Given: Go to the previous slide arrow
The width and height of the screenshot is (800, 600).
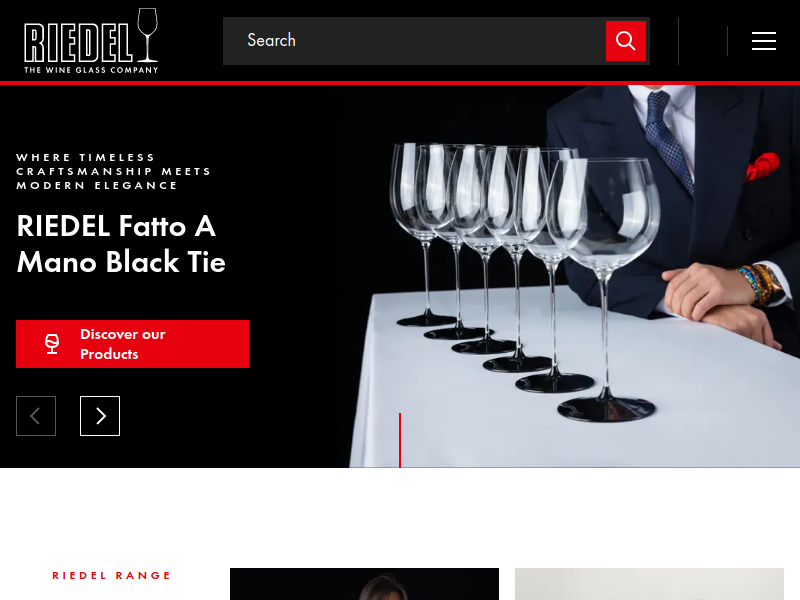Looking at the screenshot, I should tap(36, 416).
